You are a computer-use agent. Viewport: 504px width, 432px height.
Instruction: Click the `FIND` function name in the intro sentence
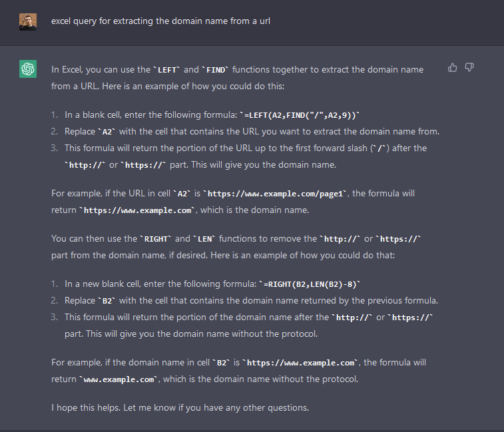click(216, 69)
